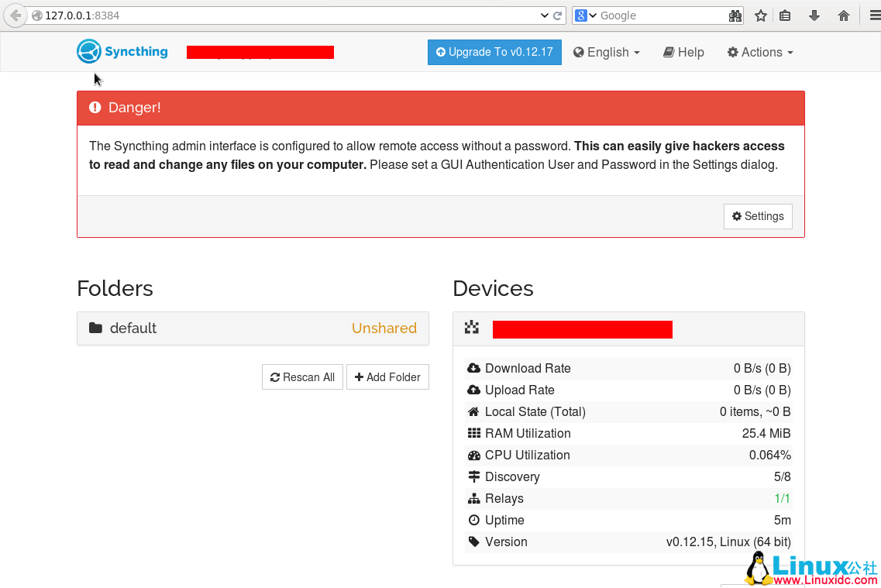Open the English language dropdown
This screenshot has width=881, height=588.
click(607, 52)
